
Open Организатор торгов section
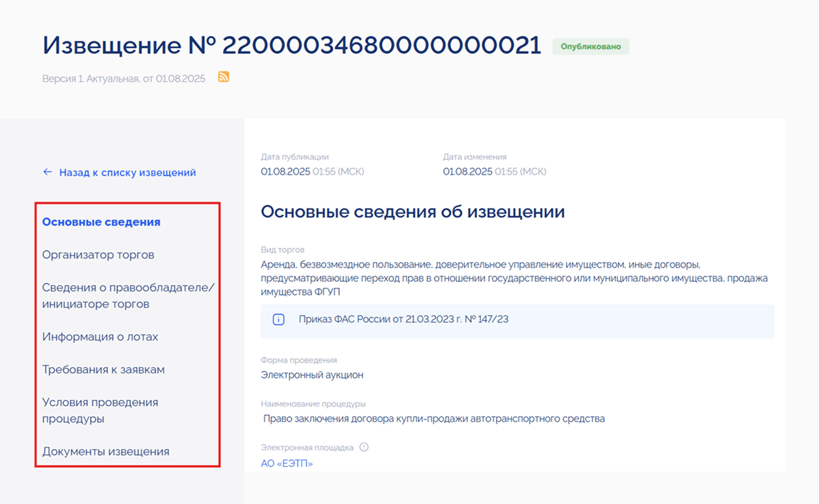[x=98, y=255]
